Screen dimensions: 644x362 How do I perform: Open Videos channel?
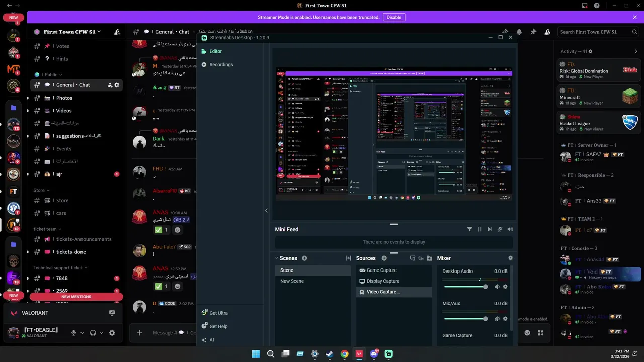[76, 111]
